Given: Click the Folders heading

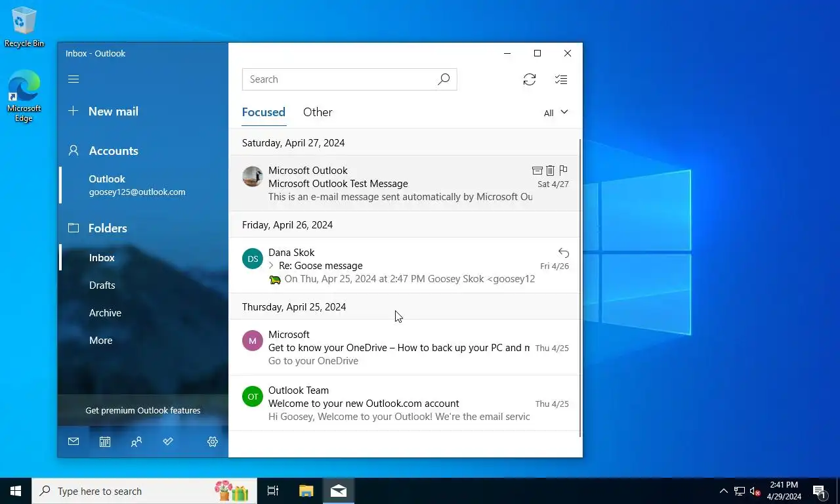Looking at the screenshot, I should pyautogui.click(x=108, y=228).
